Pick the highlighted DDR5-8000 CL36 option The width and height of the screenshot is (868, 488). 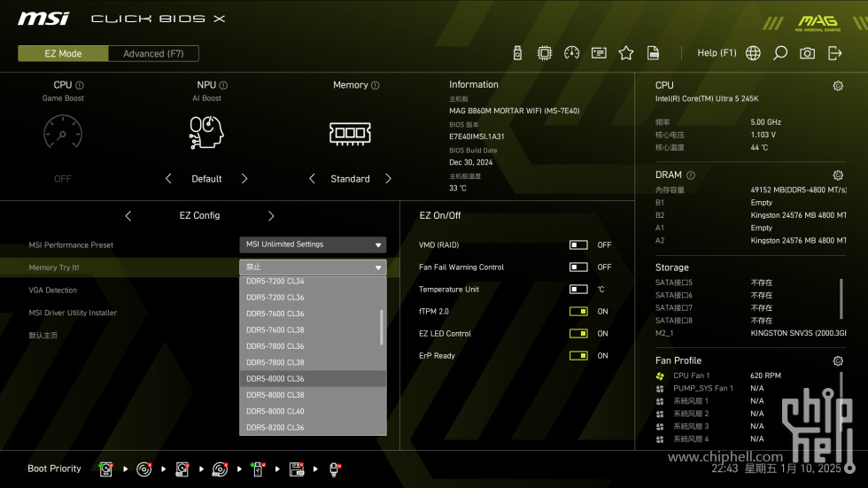point(313,379)
